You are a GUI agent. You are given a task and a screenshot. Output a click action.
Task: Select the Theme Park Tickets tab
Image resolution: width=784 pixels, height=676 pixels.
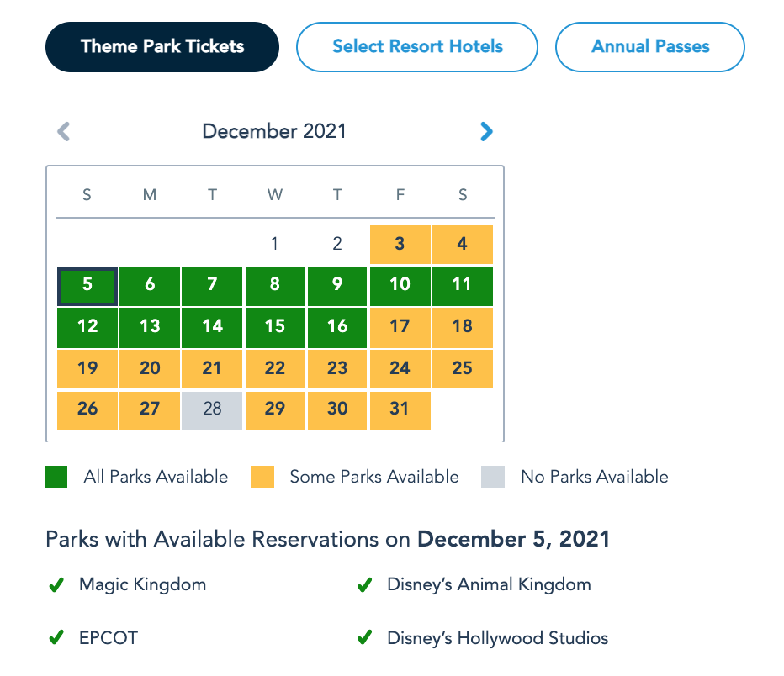click(x=162, y=47)
